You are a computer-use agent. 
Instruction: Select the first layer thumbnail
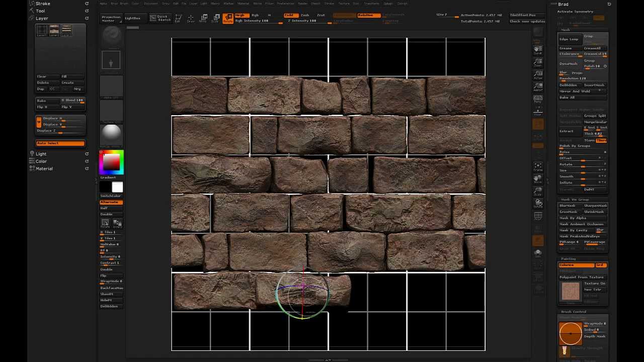tap(42, 31)
